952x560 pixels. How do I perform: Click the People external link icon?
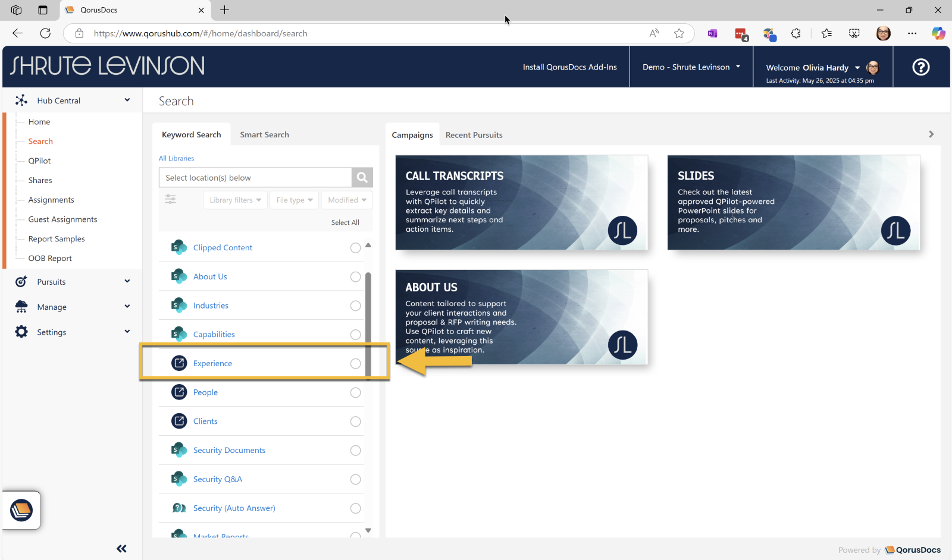point(179,392)
